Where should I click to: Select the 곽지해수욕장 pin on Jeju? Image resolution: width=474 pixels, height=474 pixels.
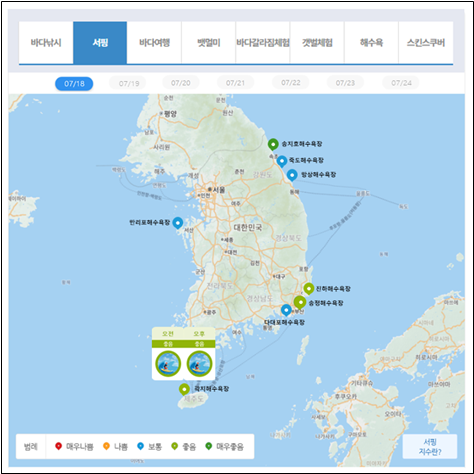click(x=184, y=389)
